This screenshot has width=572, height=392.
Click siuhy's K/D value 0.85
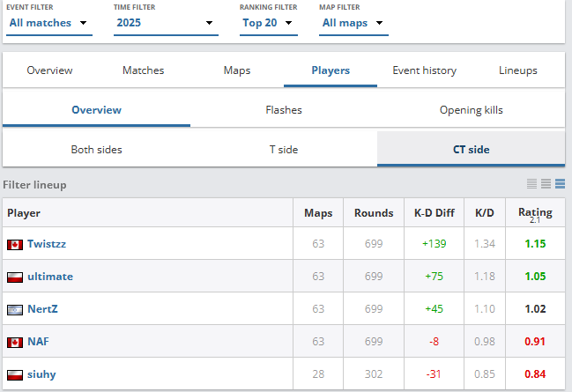485,374
